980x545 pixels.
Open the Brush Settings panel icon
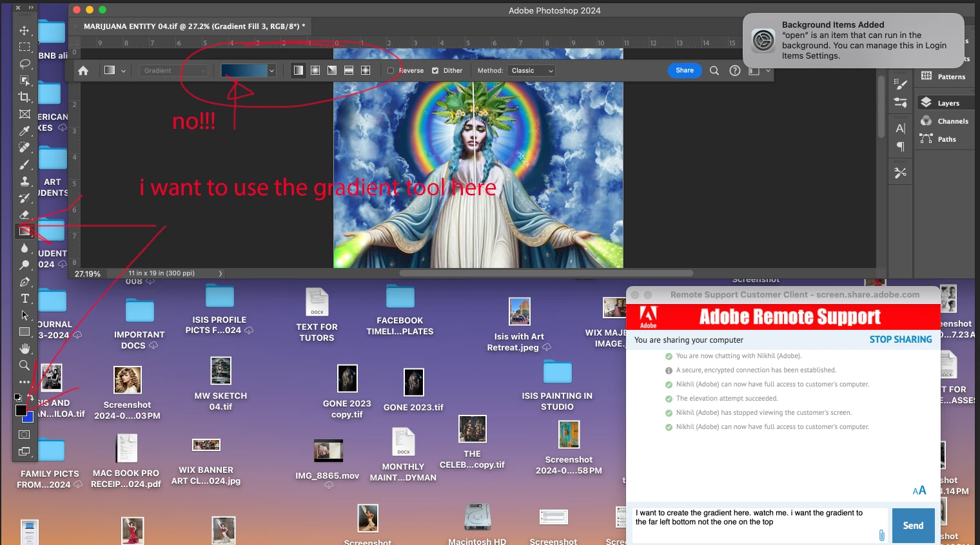[901, 84]
